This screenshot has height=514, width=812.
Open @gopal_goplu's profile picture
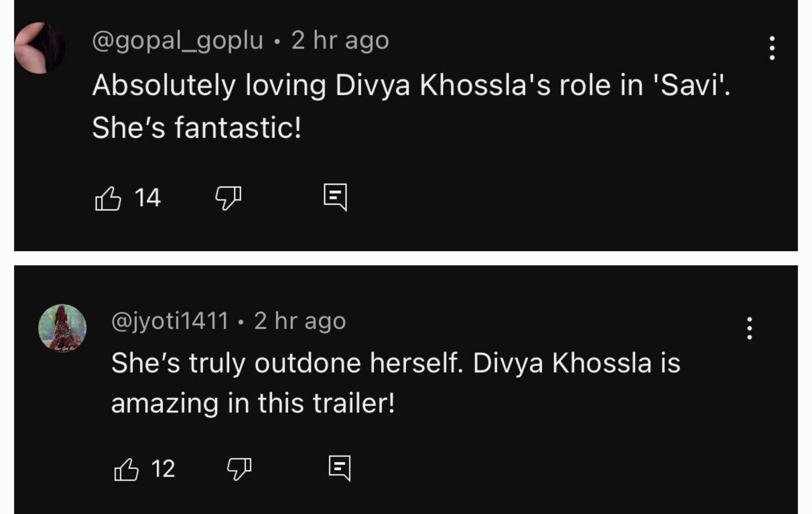[40, 48]
